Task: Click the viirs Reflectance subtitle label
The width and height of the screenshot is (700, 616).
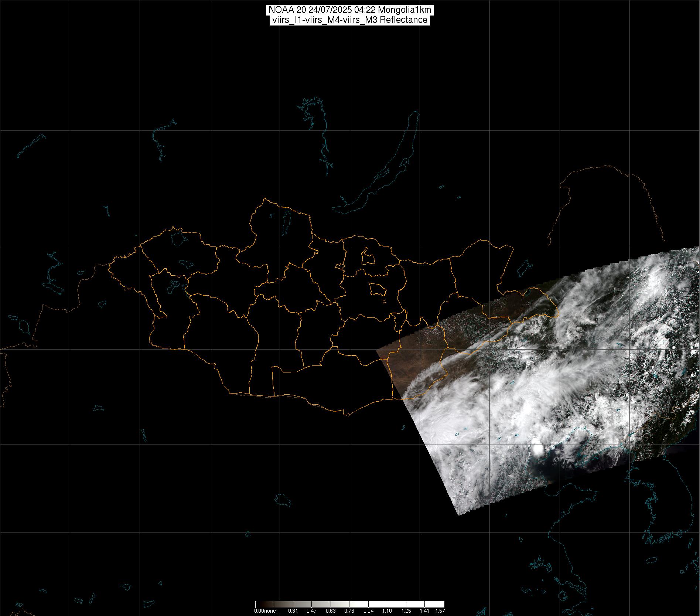Action: 349,20
